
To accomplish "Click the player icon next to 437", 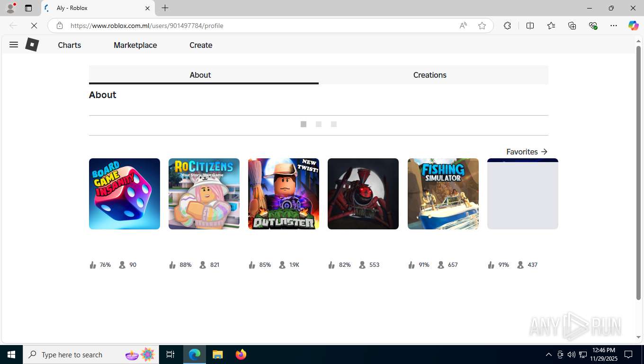I will pyautogui.click(x=520, y=265).
